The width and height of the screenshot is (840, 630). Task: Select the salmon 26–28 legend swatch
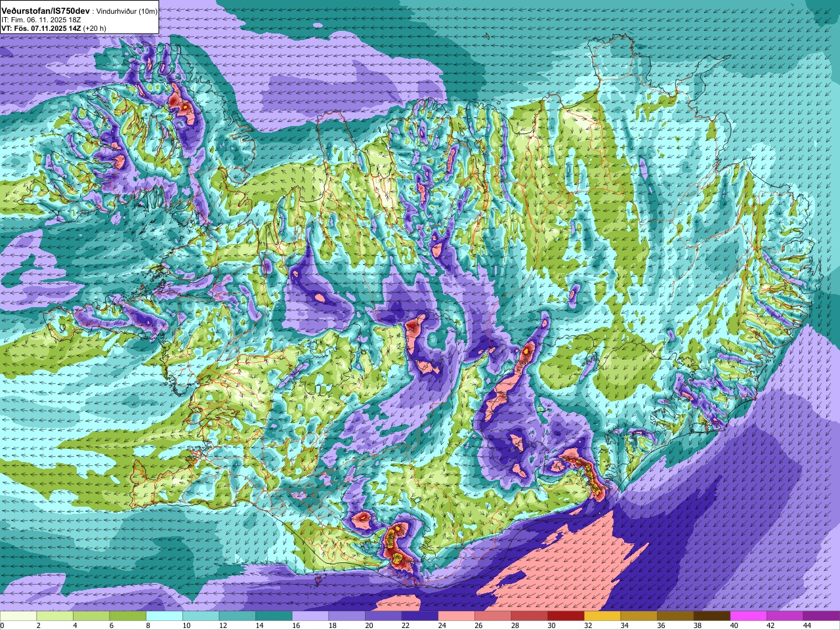[493, 616]
